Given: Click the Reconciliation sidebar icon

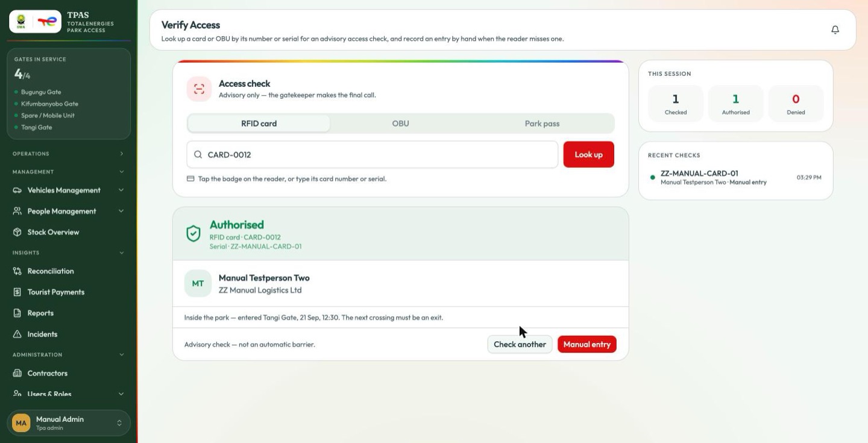Looking at the screenshot, I should (17, 271).
